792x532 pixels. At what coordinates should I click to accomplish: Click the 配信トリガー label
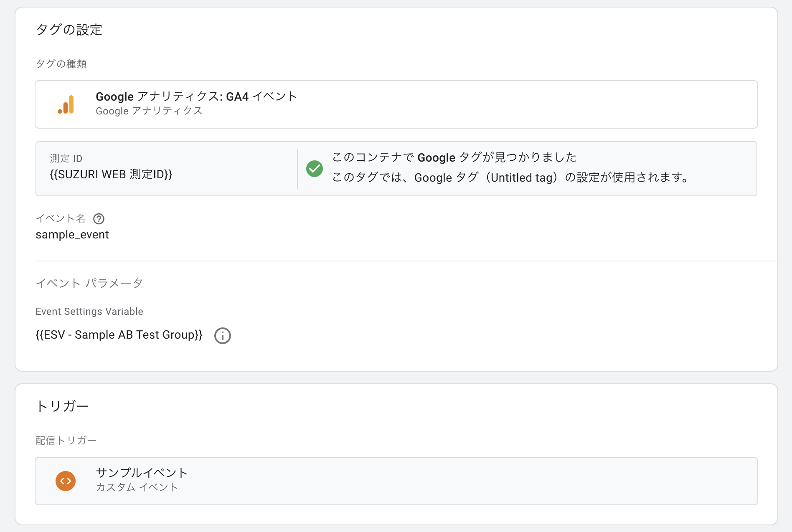(x=66, y=441)
